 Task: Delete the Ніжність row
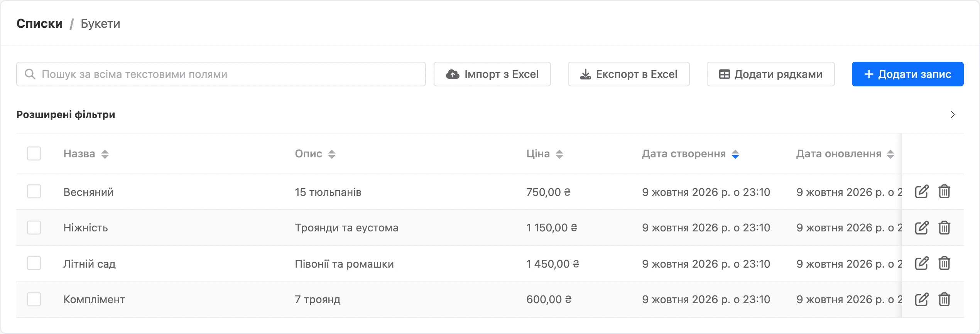tap(944, 228)
